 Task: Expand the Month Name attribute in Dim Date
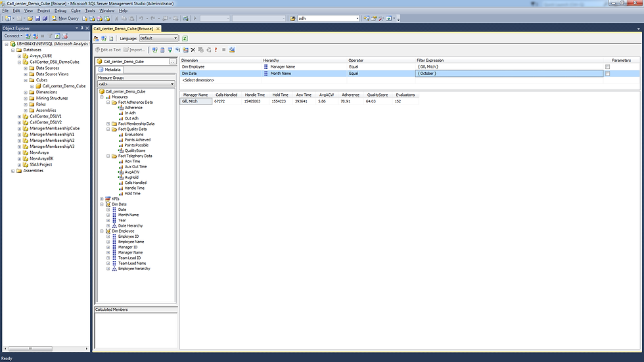tap(108, 215)
